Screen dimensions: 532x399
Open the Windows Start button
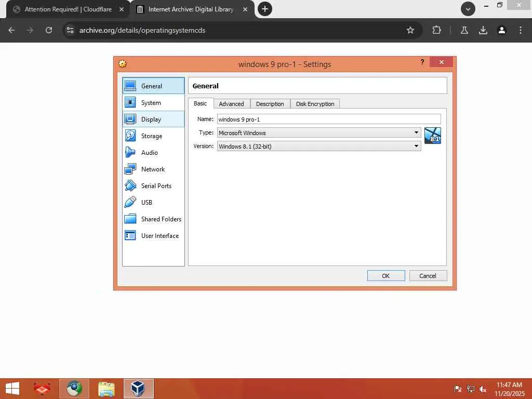pos(12,389)
